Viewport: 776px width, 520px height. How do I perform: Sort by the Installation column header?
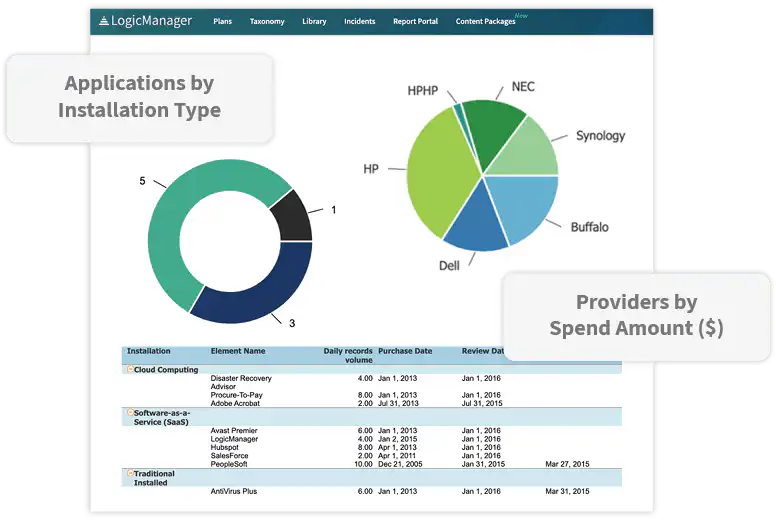148,351
